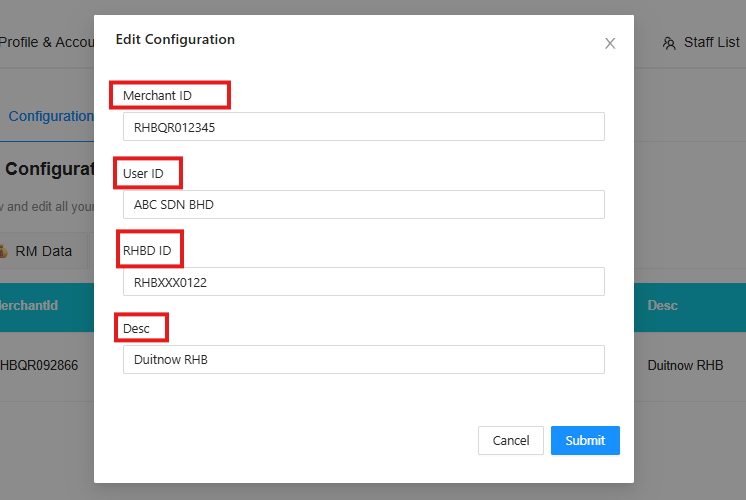The image size is (746, 500).
Task: Cancel the configuration edit
Action: click(510, 441)
